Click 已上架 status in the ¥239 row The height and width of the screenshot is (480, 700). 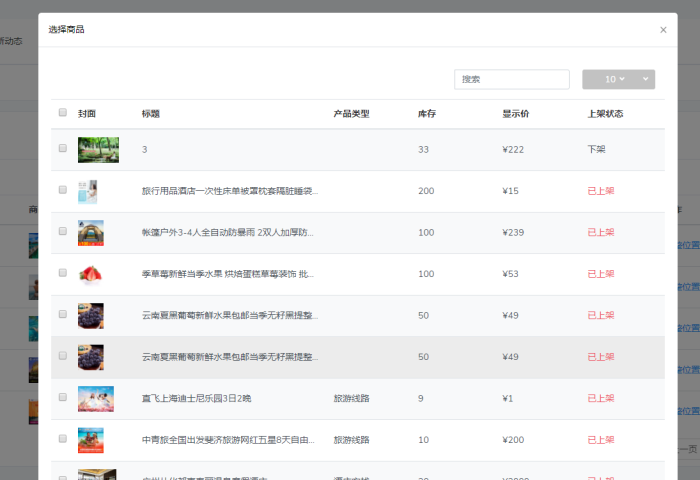pyautogui.click(x=601, y=232)
